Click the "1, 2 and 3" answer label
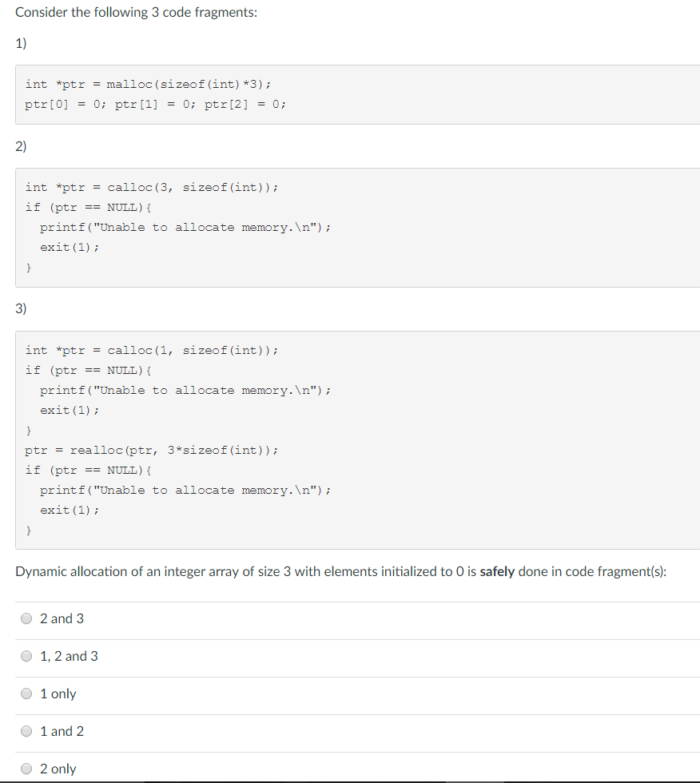Screen dimensions: 700x783 tap(66, 655)
